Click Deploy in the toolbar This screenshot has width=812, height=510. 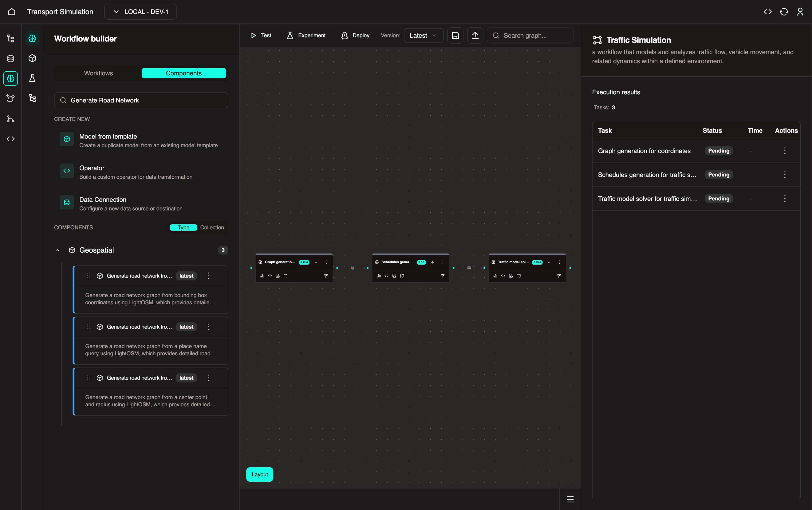355,35
